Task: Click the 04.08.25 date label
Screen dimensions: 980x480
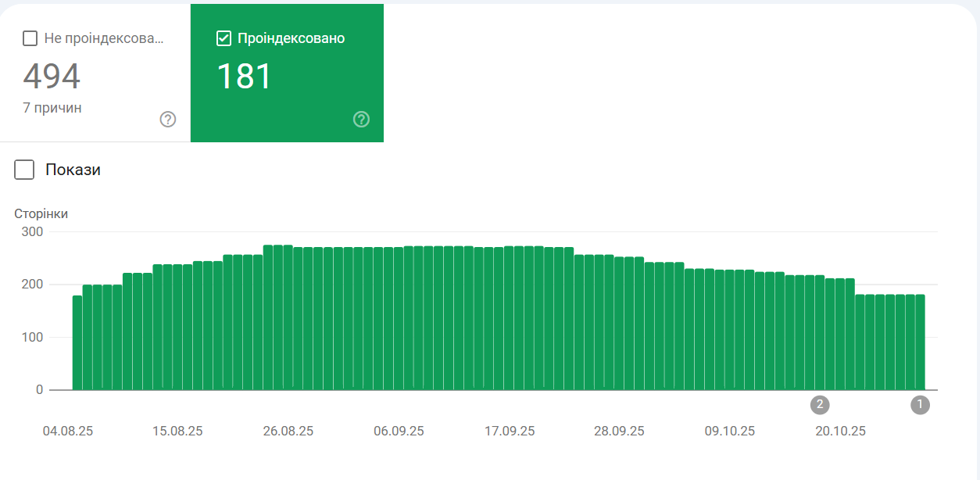Action: [x=68, y=431]
